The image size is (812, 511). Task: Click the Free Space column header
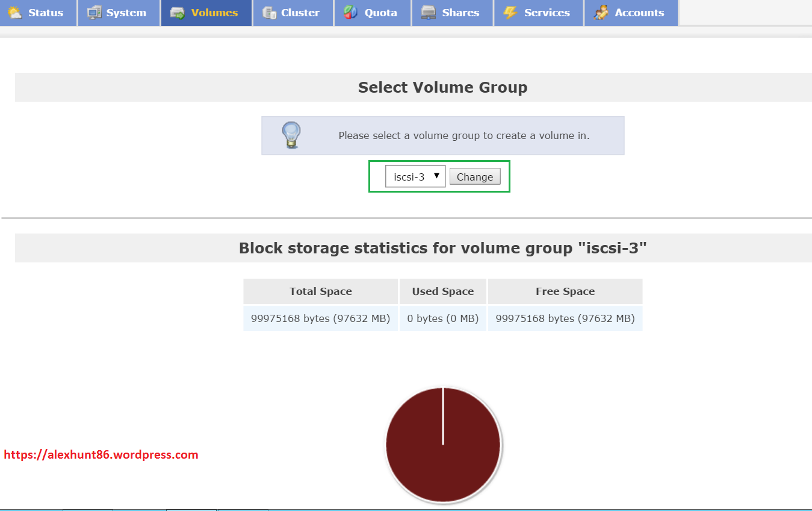coord(565,291)
